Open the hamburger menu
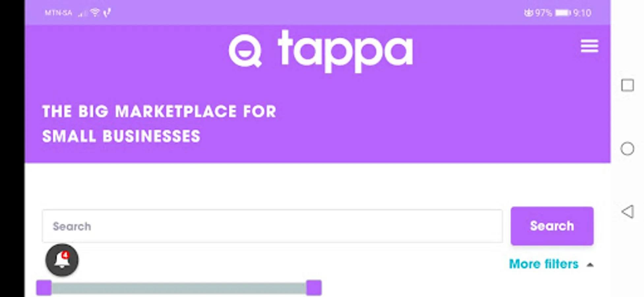Viewport: 644px width, 297px height. click(x=589, y=46)
